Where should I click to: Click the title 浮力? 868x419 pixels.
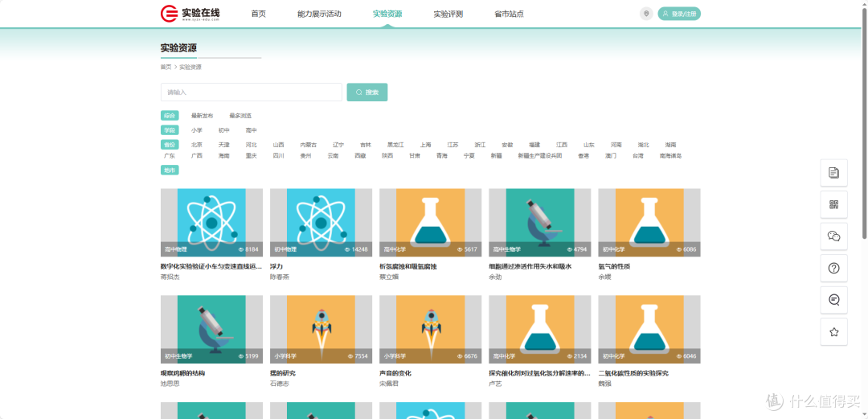pyautogui.click(x=276, y=266)
